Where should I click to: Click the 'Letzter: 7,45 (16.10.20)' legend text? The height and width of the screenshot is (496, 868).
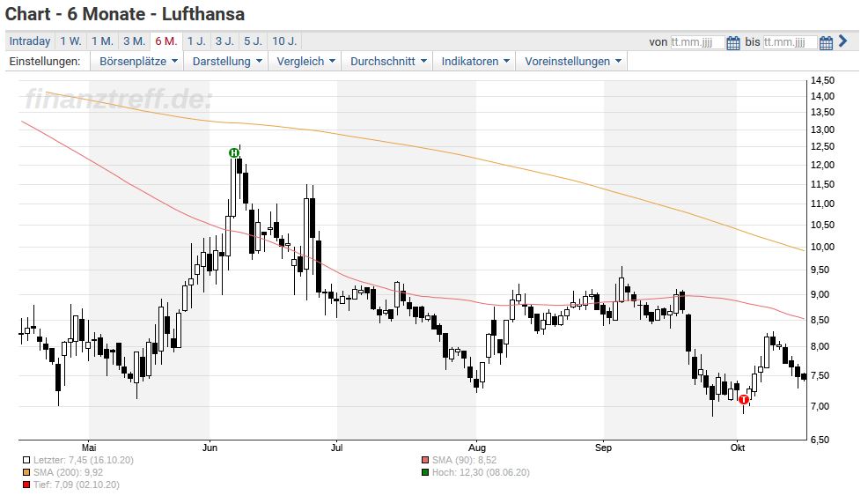pos(84,460)
